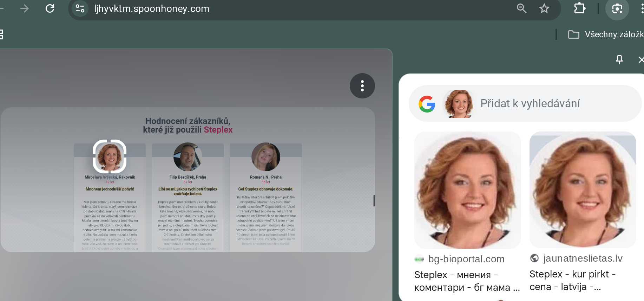This screenshot has width=644, height=301.
Task: Reload the page with the refresh icon
Action: (x=50, y=8)
